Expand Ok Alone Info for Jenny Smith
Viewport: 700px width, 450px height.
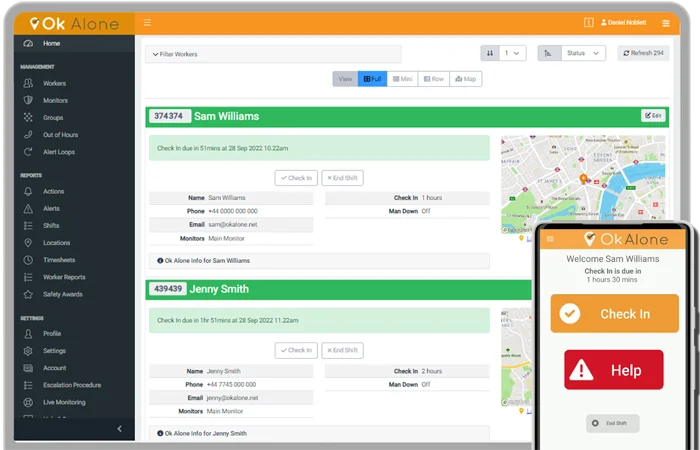tap(319, 433)
